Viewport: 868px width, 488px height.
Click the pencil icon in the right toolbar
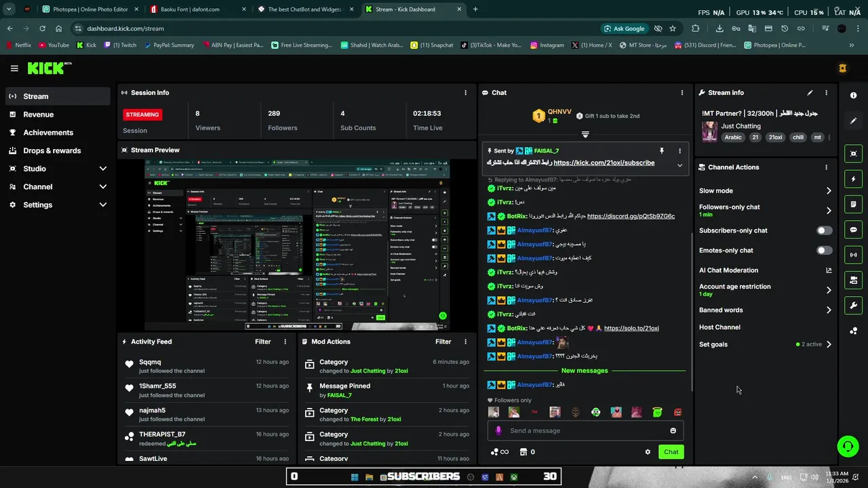pos(853,121)
